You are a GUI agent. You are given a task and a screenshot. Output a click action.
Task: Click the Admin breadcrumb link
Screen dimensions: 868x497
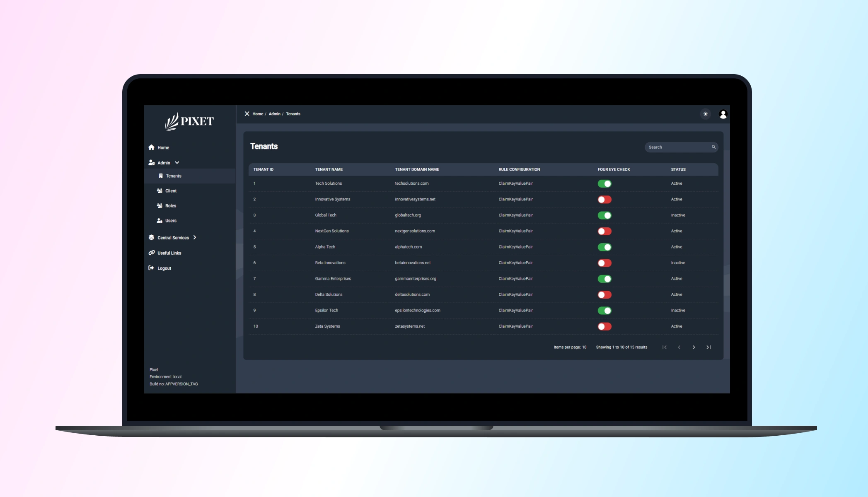(274, 114)
